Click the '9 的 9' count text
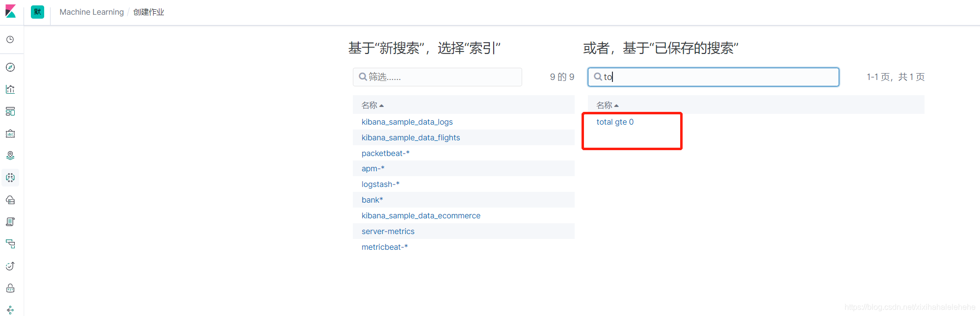This screenshot has height=316, width=980. (562, 77)
